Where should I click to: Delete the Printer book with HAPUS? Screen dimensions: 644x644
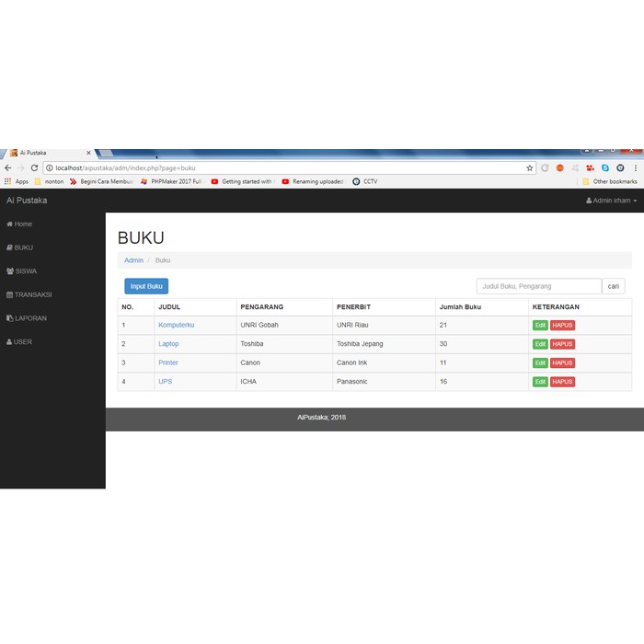(562, 362)
